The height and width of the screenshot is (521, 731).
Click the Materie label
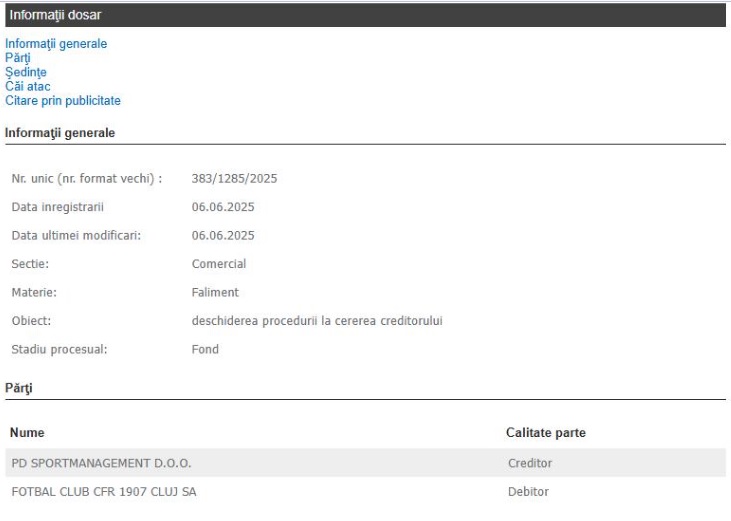34,292
